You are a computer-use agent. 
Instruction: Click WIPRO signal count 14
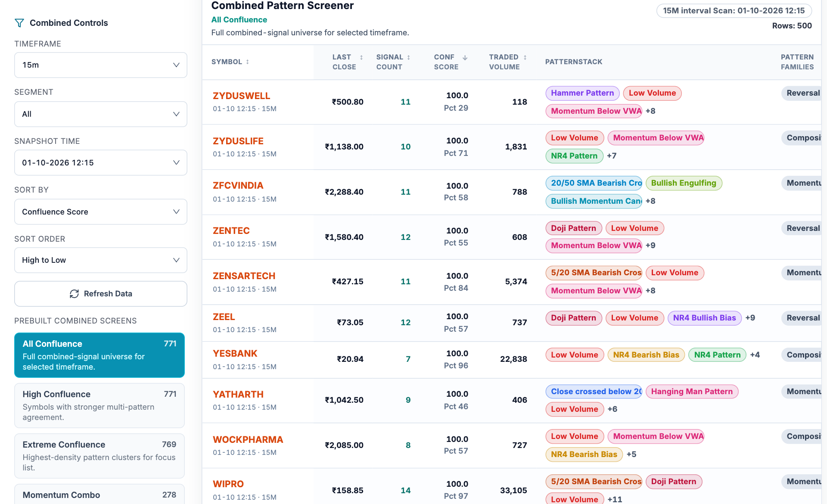pyautogui.click(x=405, y=491)
